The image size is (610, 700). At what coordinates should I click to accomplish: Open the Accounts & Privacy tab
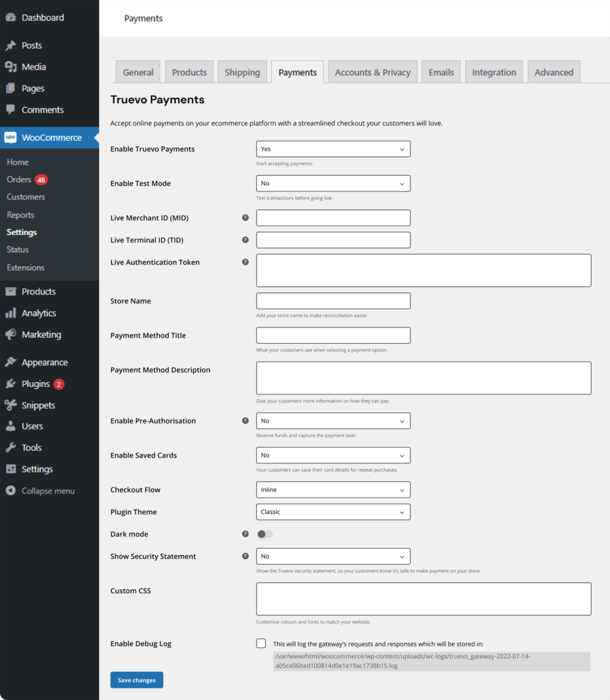(x=372, y=71)
